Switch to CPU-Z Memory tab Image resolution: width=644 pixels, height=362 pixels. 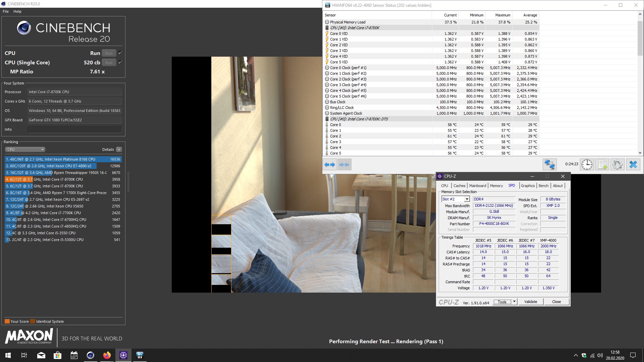pos(496,186)
